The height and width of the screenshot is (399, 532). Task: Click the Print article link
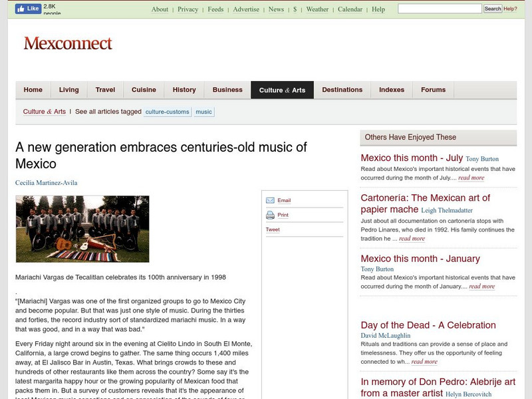[283, 215]
